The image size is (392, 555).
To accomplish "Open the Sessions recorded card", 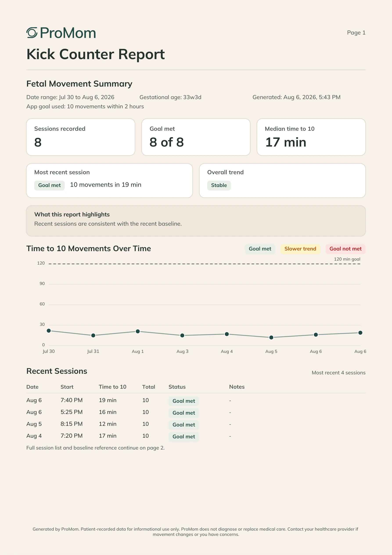I will (x=81, y=137).
